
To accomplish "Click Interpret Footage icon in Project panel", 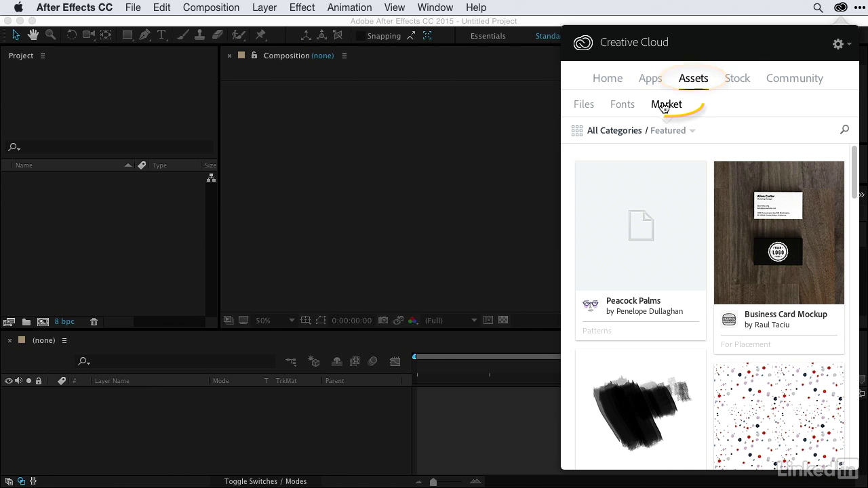I will click(9, 322).
